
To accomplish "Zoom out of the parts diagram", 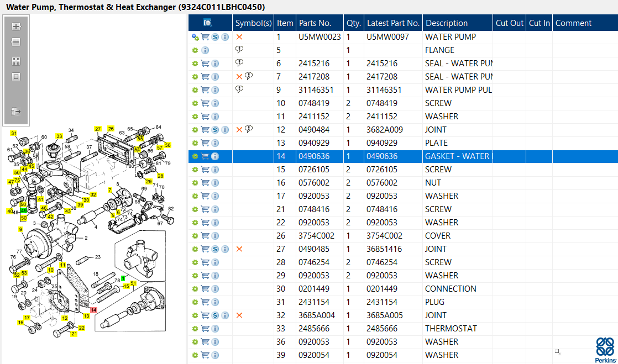I will tap(16, 42).
